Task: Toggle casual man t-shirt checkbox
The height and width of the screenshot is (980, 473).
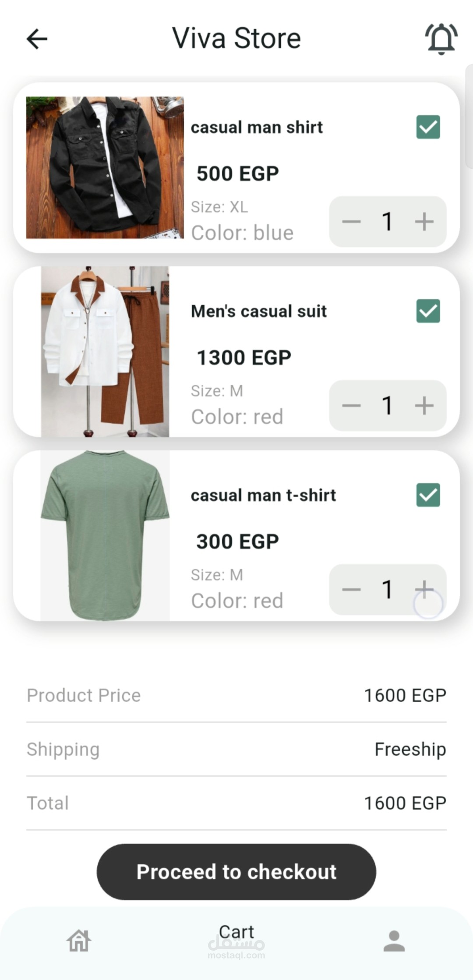Action: [428, 495]
